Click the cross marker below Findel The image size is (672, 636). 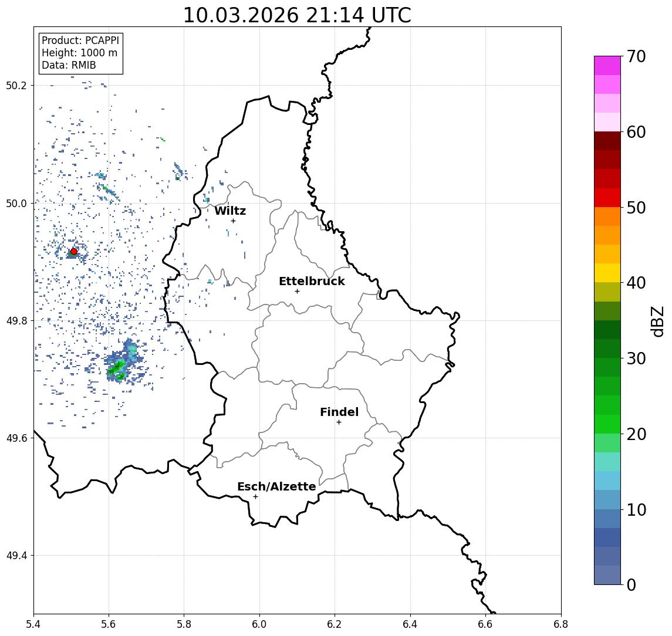(339, 422)
